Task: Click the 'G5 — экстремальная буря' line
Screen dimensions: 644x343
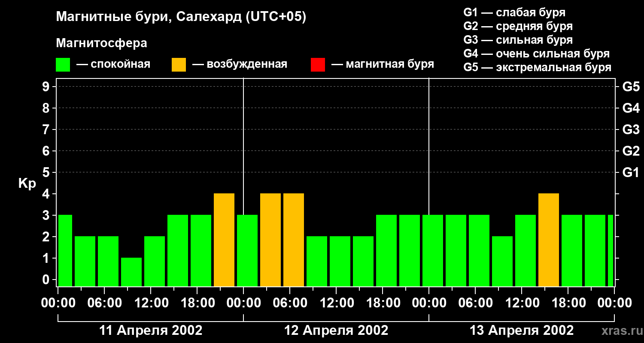Action: (x=538, y=67)
